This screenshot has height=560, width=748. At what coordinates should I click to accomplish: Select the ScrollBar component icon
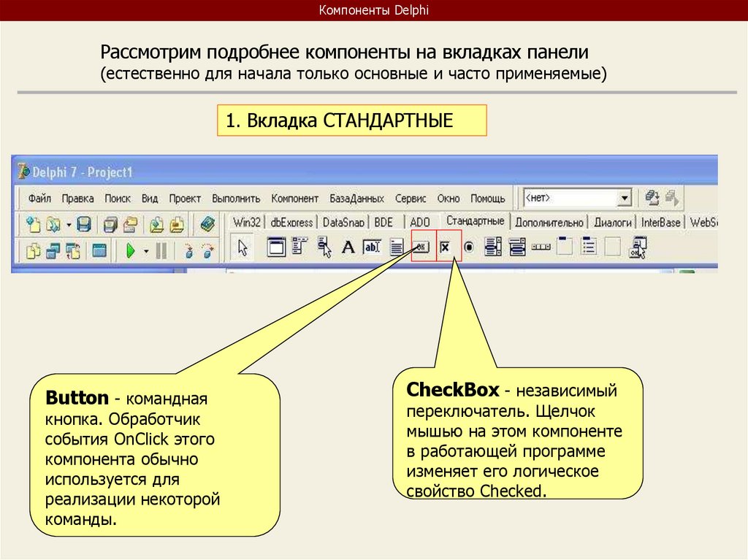tap(541, 247)
